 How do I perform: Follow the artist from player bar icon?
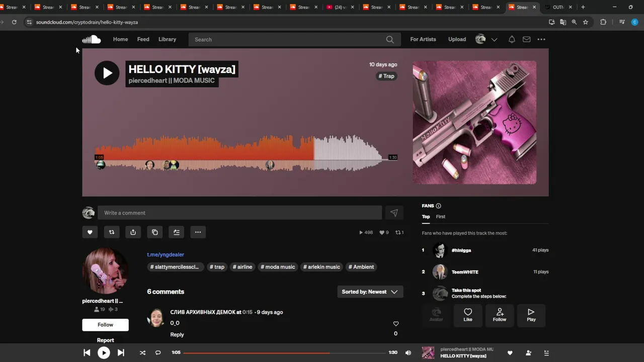tap(528, 353)
